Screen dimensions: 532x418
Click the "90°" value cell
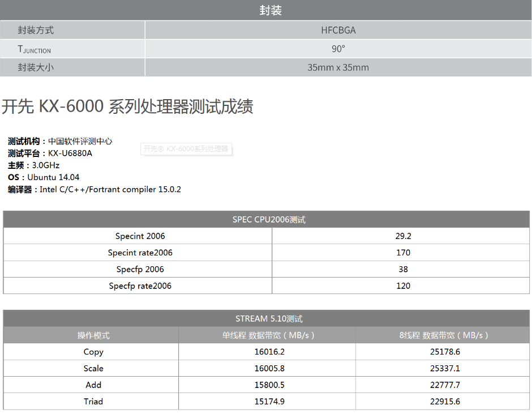[x=338, y=49]
